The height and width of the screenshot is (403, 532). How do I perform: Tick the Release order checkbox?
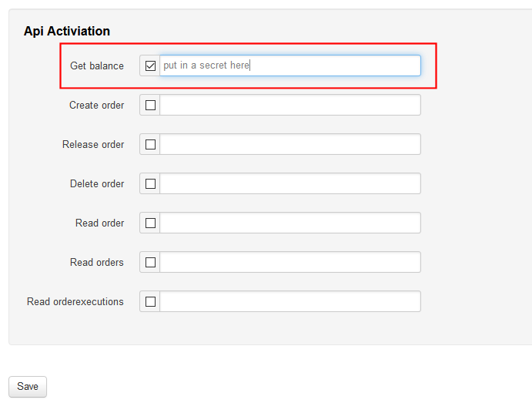pos(150,145)
